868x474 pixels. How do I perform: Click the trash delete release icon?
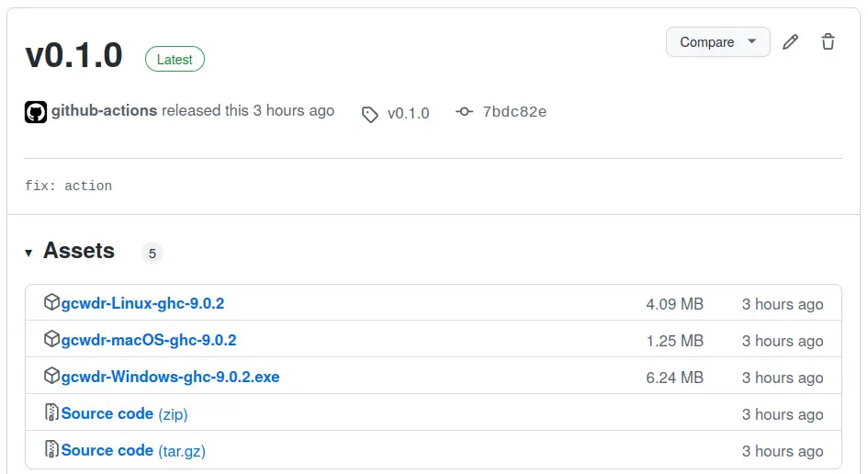click(x=828, y=42)
